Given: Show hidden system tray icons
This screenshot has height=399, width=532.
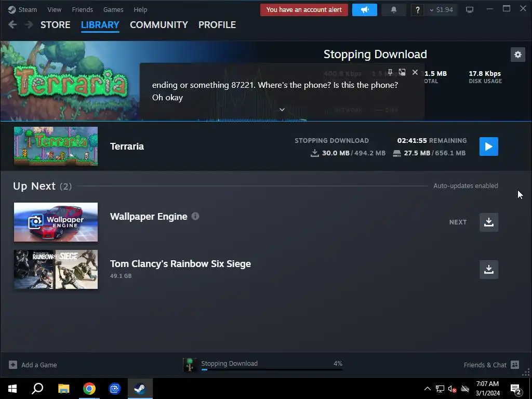Looking at the screenshot, I should click(x=428, y=389).
